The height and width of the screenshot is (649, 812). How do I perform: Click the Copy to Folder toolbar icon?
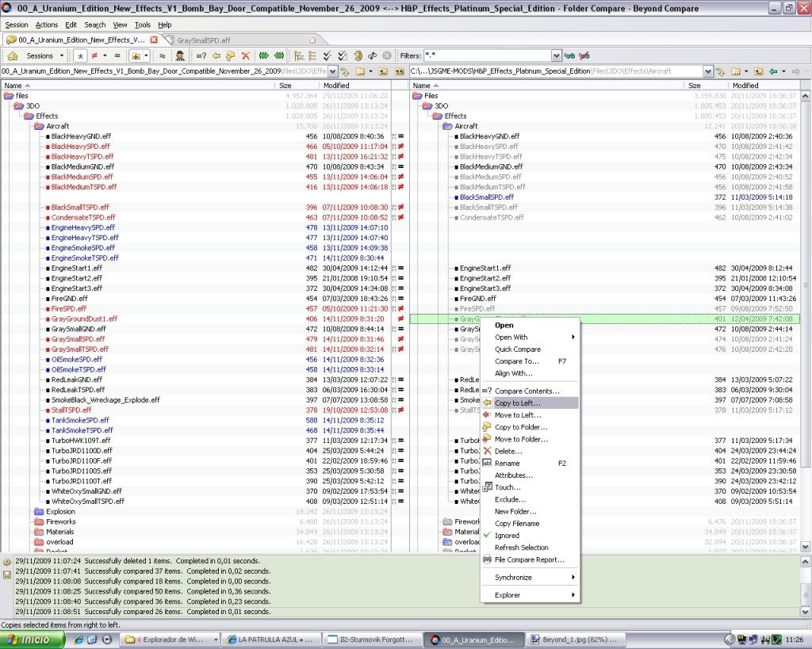point(231,56)
